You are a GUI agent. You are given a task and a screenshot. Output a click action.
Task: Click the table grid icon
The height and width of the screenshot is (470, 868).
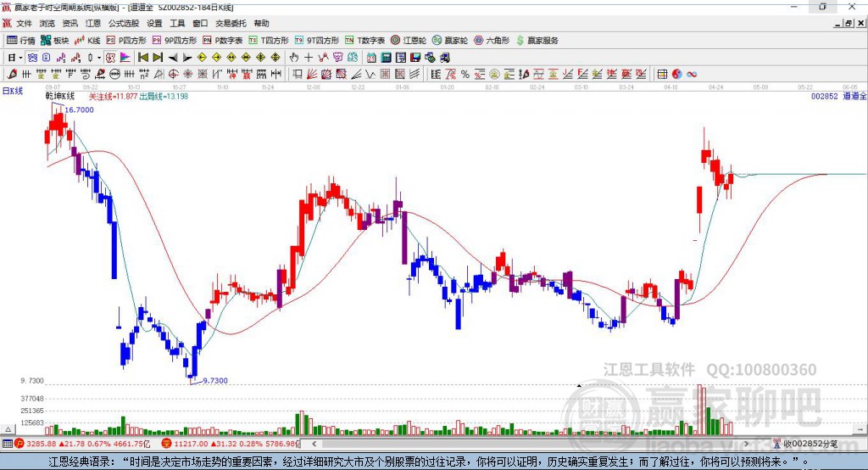(x=662, y=75)
